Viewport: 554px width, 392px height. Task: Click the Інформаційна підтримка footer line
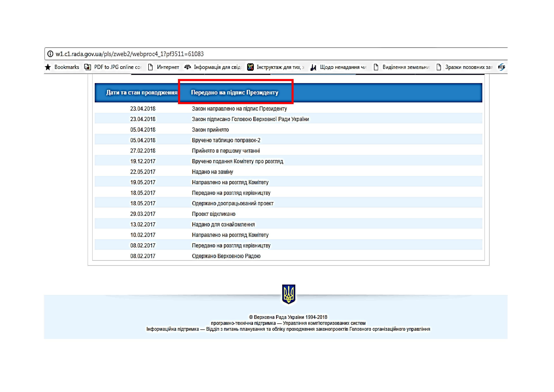point(288,329)
